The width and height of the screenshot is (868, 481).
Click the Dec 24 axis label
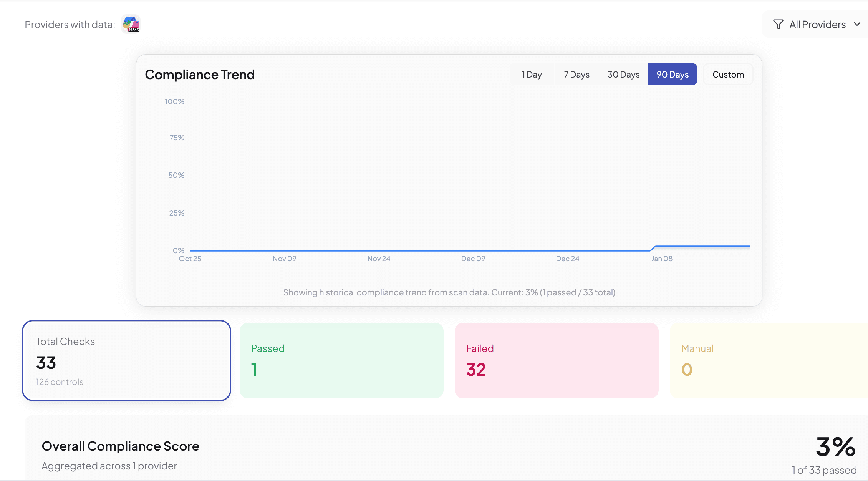(567, 259)
